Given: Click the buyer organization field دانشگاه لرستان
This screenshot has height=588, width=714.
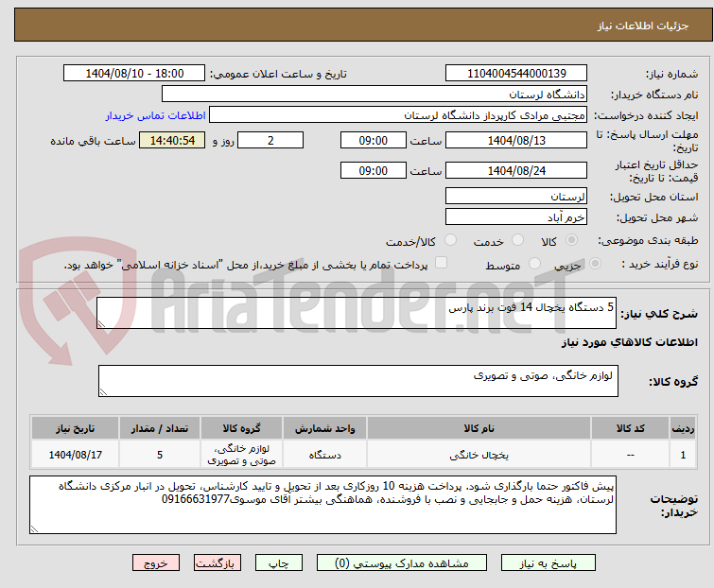Looking at the screenshot, I should click(x=374, y=95).
